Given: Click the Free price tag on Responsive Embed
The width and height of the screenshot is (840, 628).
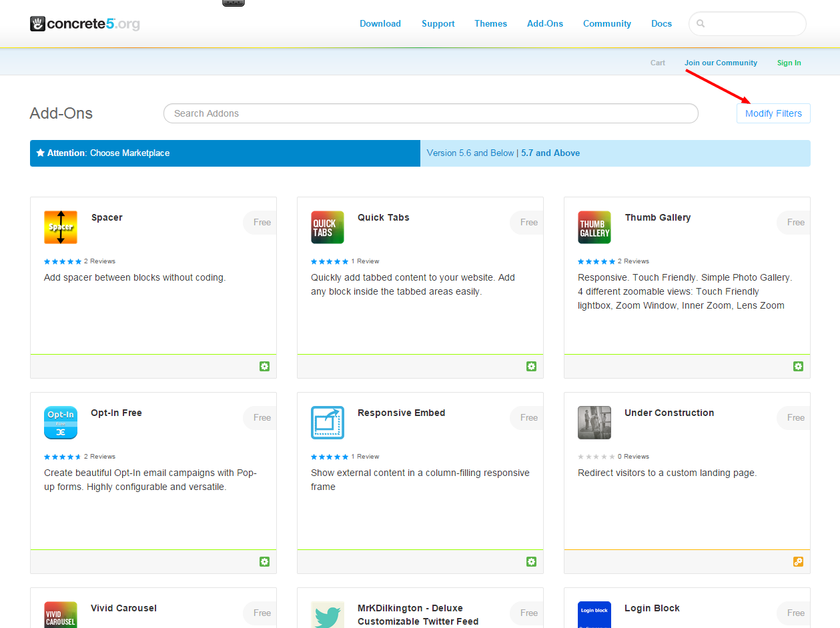Looking at the screenshot, I should pyautogui.click(x=527, y=417).
